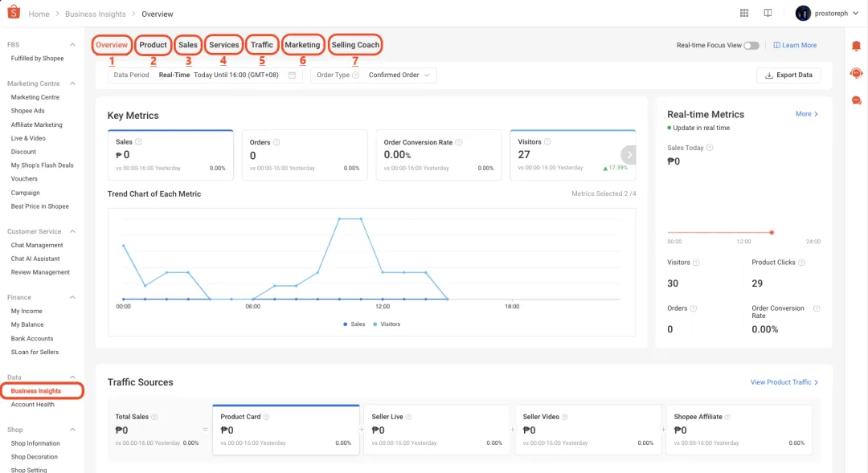Toggle Visitors series in chart legend
The image size is (868, 473).
tap(387, 324)
